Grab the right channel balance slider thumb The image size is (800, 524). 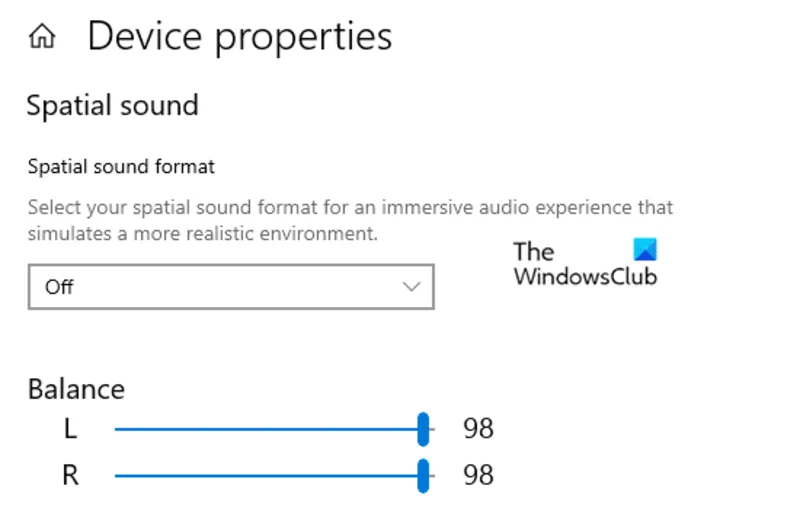tap(423, 476)
